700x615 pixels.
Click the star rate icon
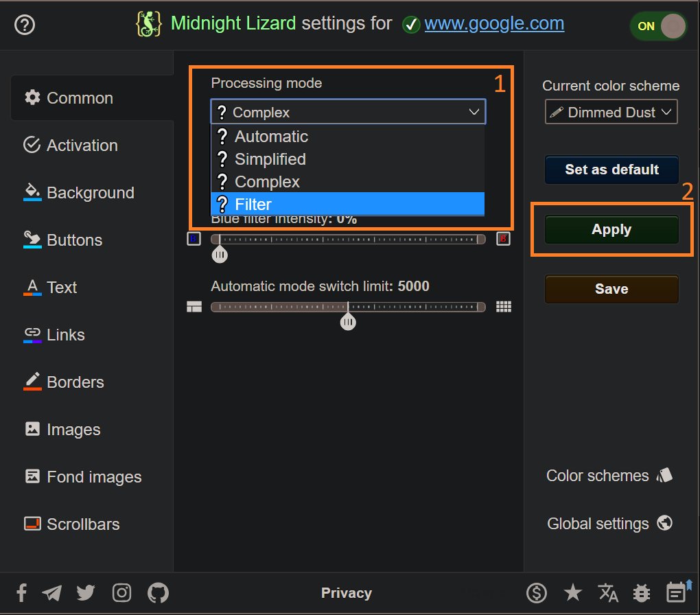point(573,593)
